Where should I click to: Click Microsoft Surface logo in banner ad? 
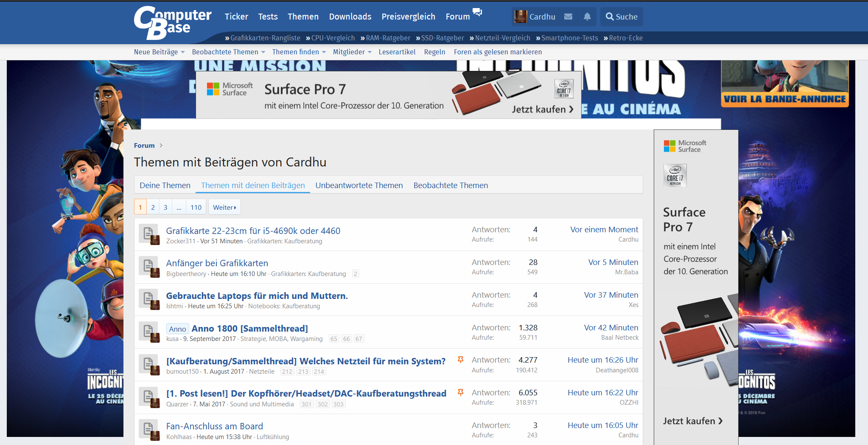pyautogui.click(x=230, y=89)
